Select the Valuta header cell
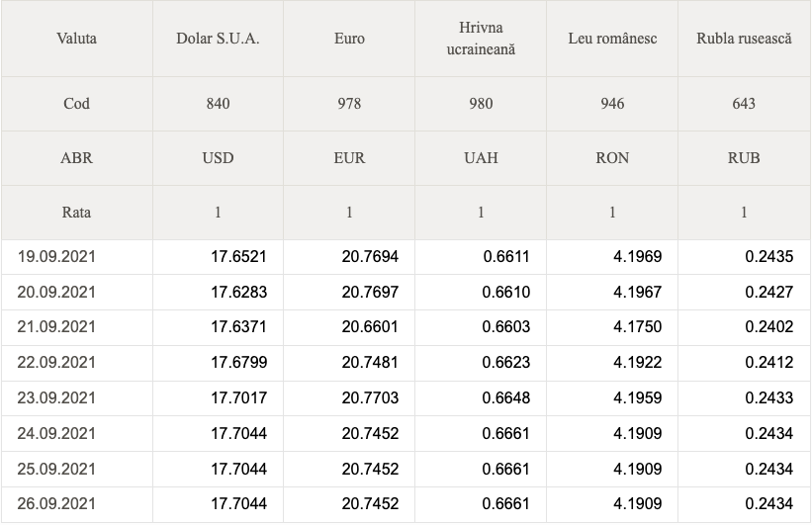 (x=76, y=39)
